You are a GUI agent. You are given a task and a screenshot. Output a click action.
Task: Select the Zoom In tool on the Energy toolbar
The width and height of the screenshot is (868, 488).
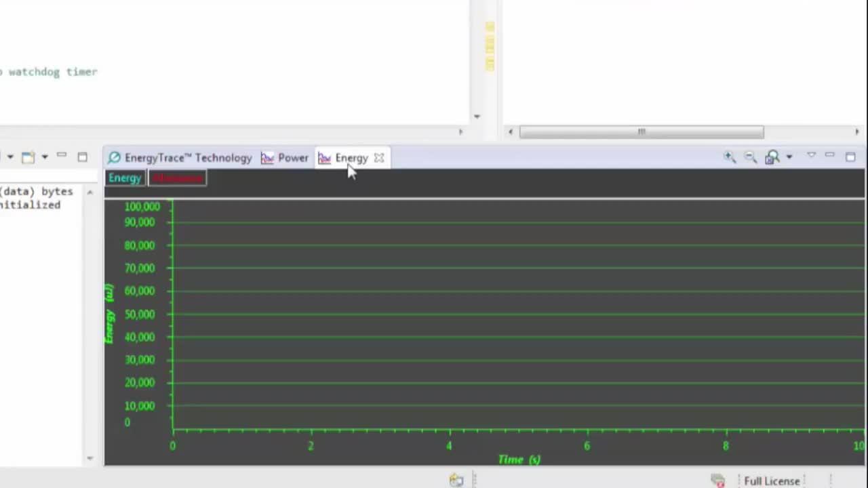tap(729, 157)
